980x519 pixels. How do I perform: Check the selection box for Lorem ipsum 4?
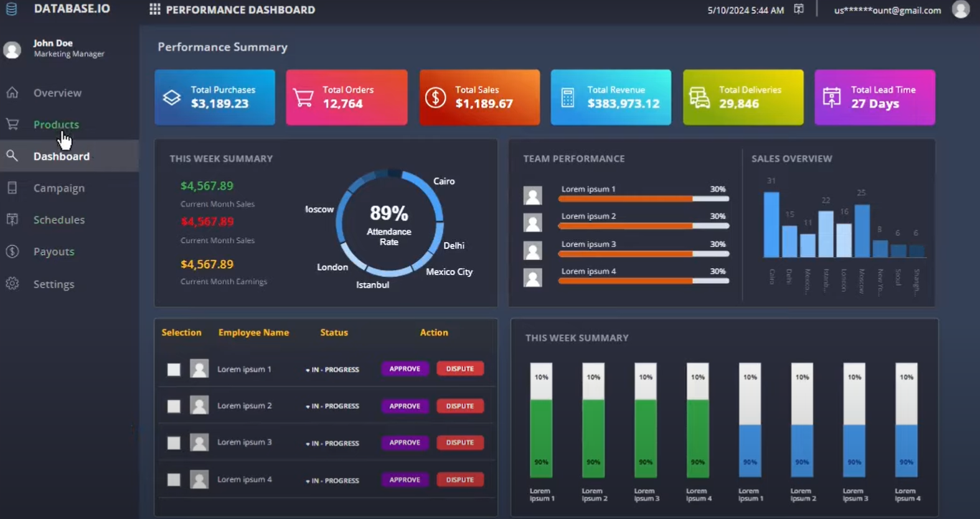[x=174, y=480]
